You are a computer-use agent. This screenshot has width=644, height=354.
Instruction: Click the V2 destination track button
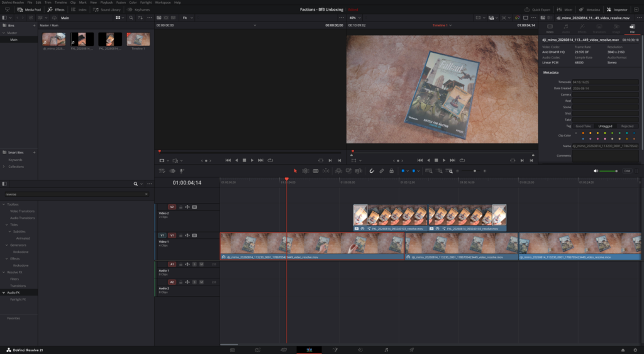click(x=172, y=207)
